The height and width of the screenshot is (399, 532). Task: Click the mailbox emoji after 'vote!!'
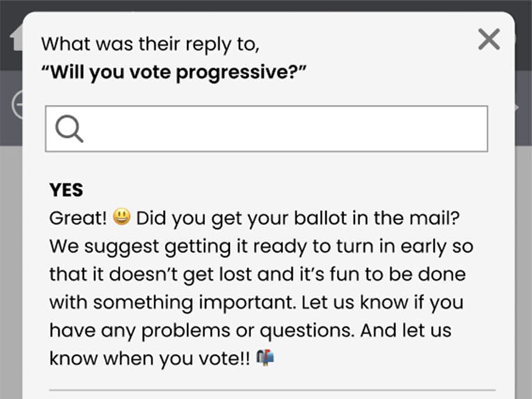(265, 358)
